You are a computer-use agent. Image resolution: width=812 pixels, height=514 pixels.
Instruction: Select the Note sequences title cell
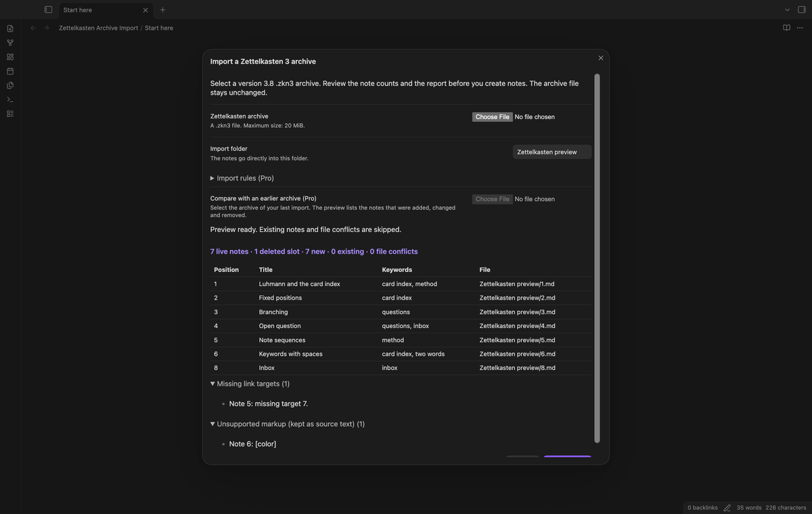tap(282, 340)
